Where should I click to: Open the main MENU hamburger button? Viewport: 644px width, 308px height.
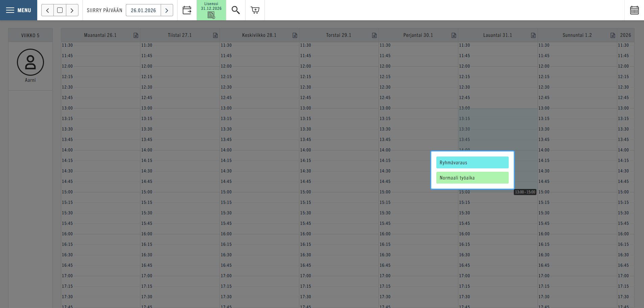(19, 10)
